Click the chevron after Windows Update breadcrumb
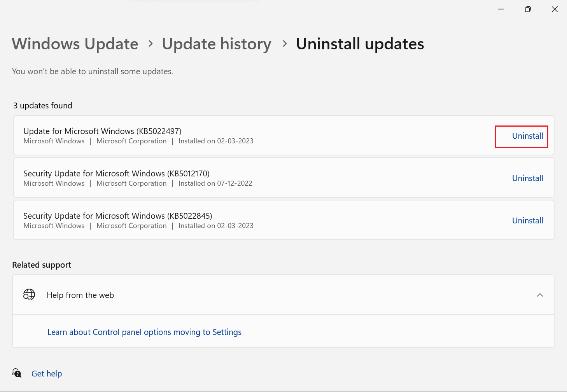Image resolution: width=567 pixels, height=392 pixels. pyautogui.click(x=151, y=44)
